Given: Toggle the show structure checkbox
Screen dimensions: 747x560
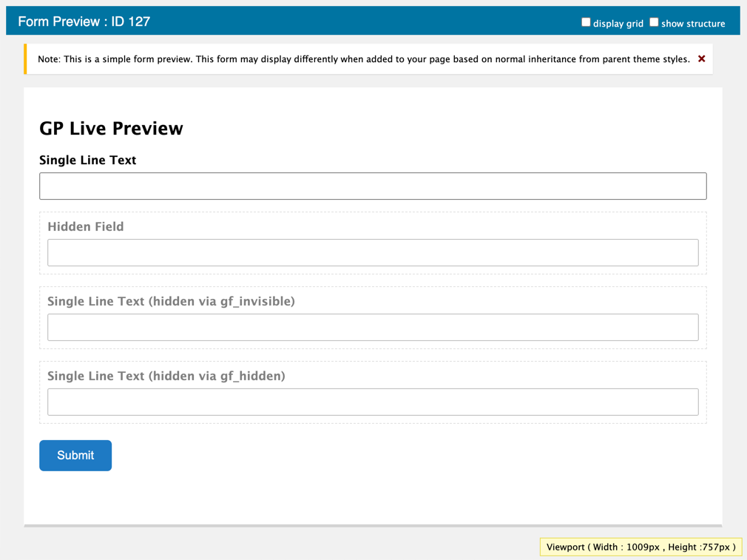Looking at the screenshot, I should 654,22.
